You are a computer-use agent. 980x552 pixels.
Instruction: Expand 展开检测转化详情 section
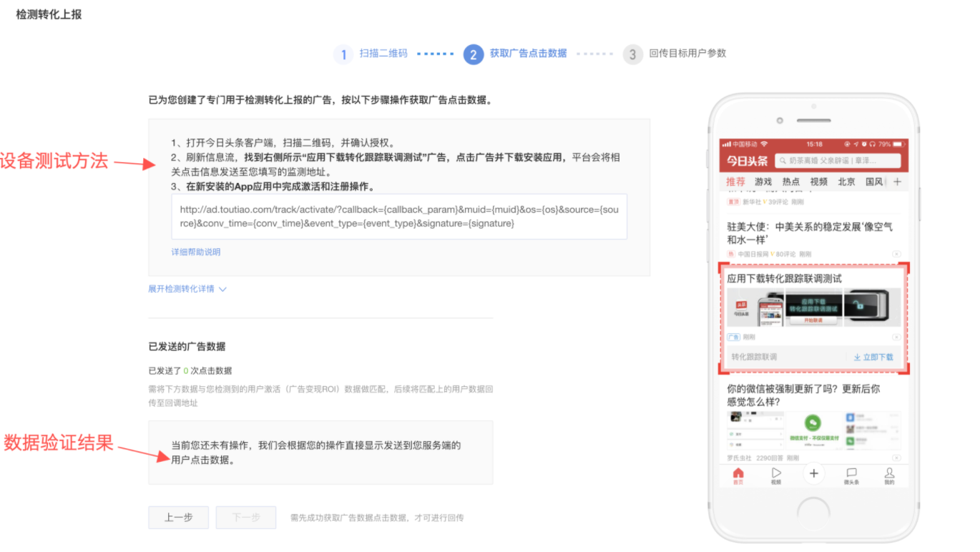tap(187, 289)
